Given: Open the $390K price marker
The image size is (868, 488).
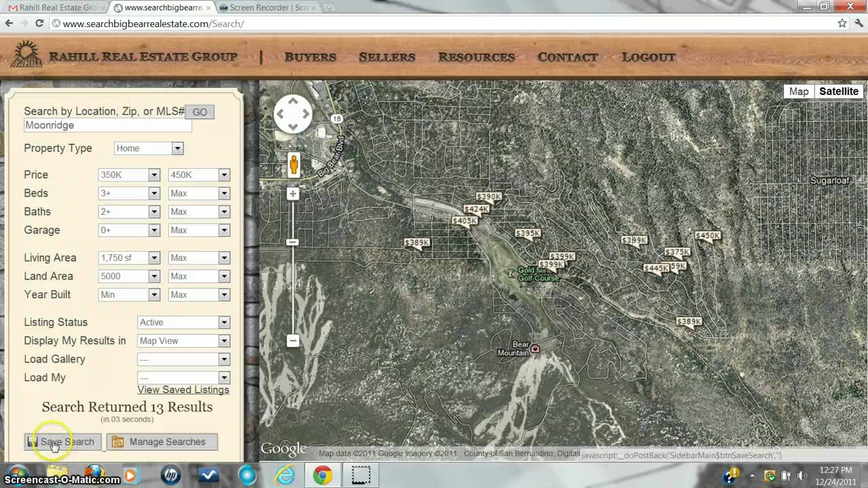Looking at the screenshot, I should (488, 198).
